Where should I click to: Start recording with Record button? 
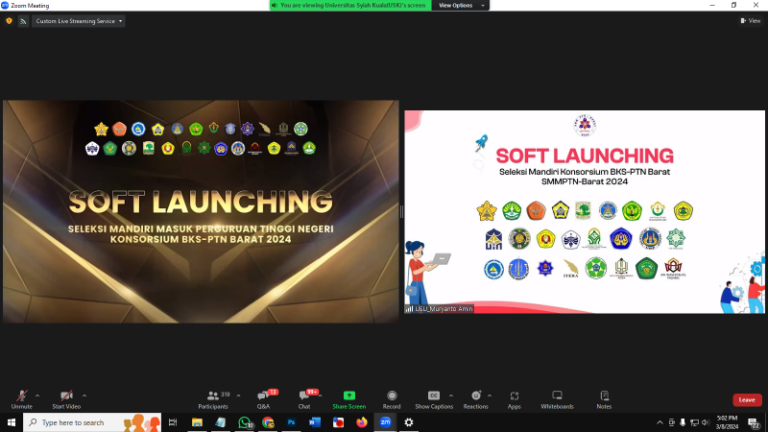click(391, 399)
